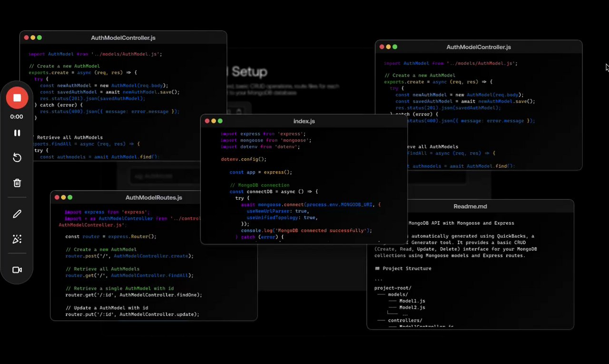This screenshot has height=364, width=609.
Task: Maximize the index.js window with green dot
Action: 220,121
